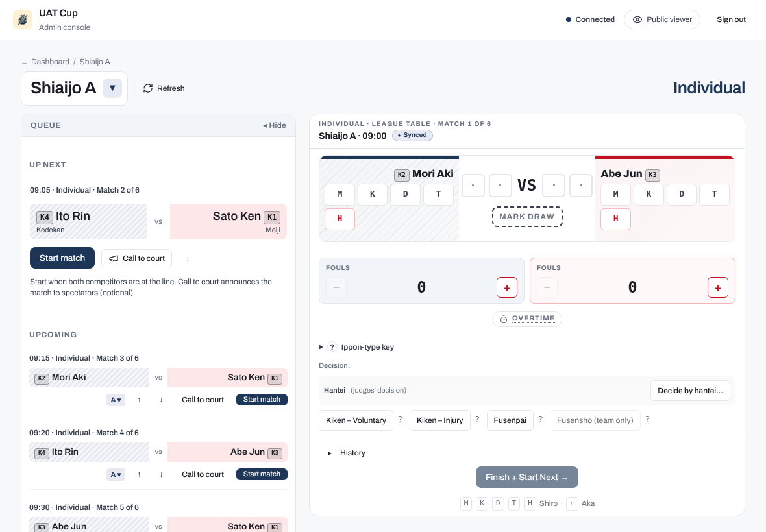Add a foul to Abe Jun (red side)
The height and width of the screenshot is (532, 766).
(718, 287)
